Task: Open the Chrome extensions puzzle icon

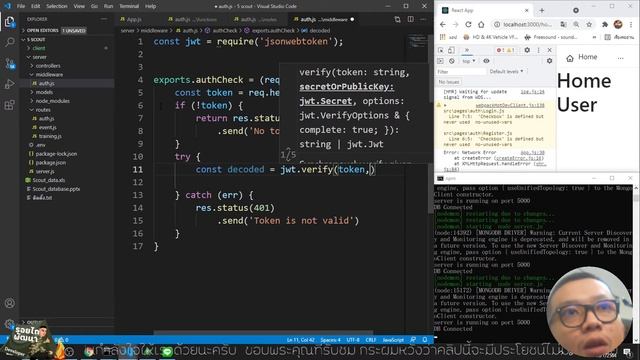Action: pyautogui.click(x=605, y=24)
